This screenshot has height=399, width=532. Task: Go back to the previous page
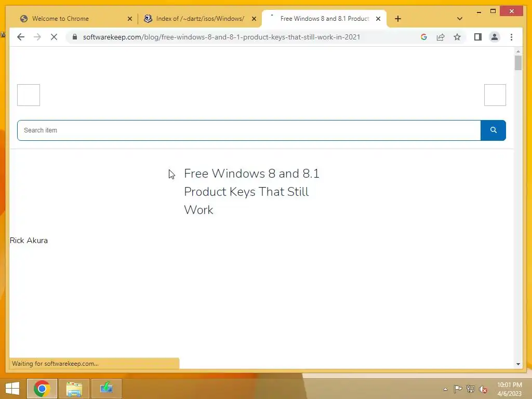point(21,37)
